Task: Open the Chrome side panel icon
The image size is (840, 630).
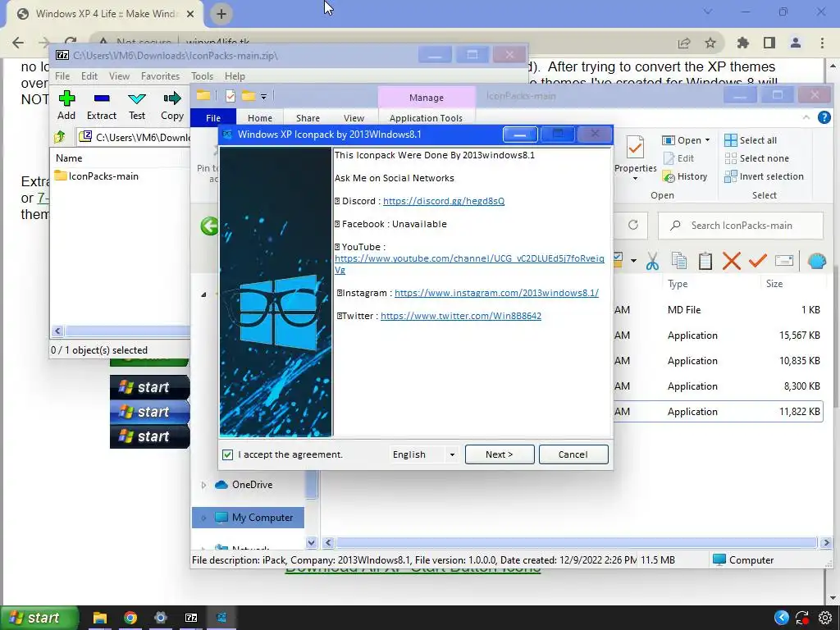Action: pos(769,43)
